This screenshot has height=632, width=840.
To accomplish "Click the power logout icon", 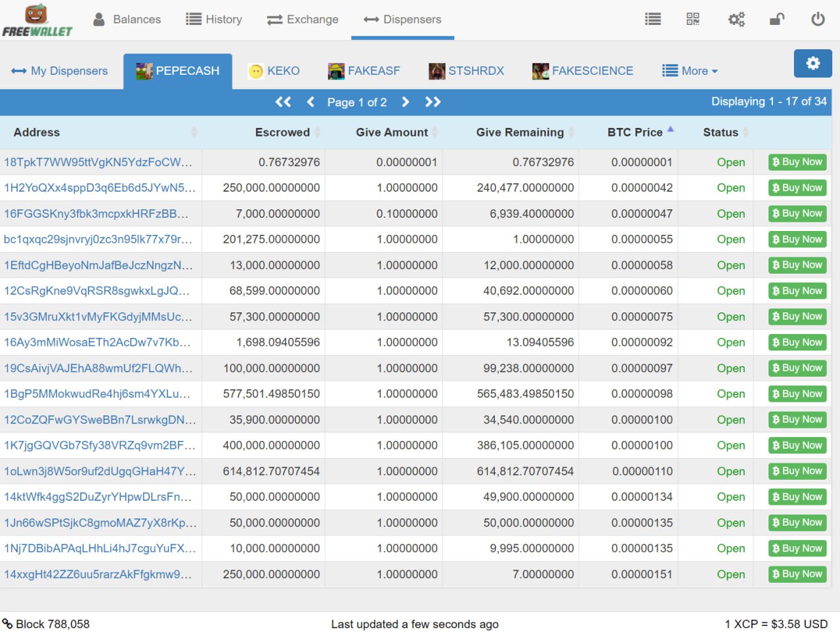I will click(x=818, y=19).
